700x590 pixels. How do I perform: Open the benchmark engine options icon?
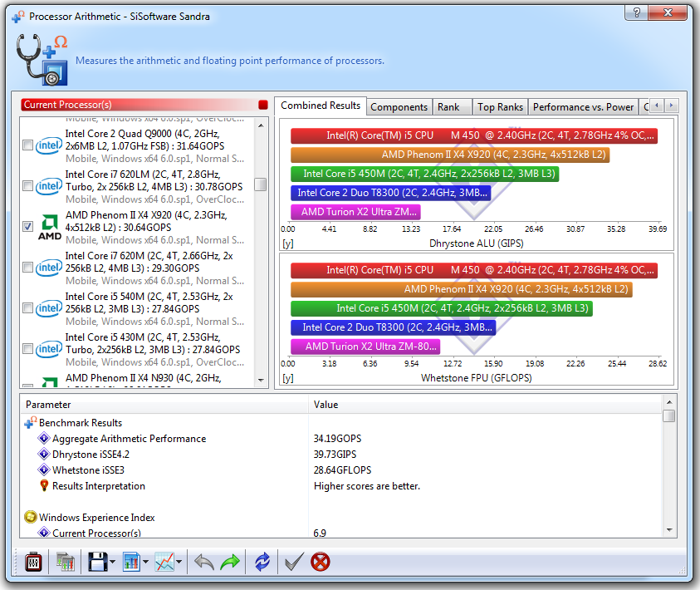(33, 562)
